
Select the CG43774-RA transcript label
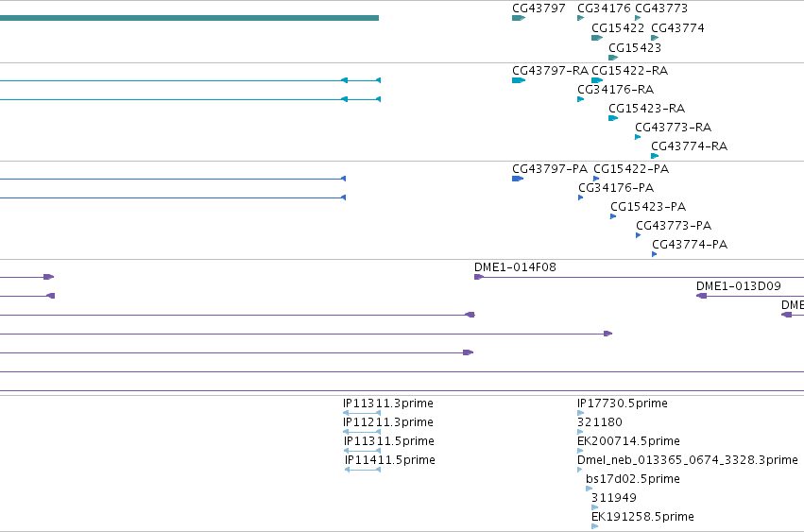pyautogui.click(x=689, y=146)
